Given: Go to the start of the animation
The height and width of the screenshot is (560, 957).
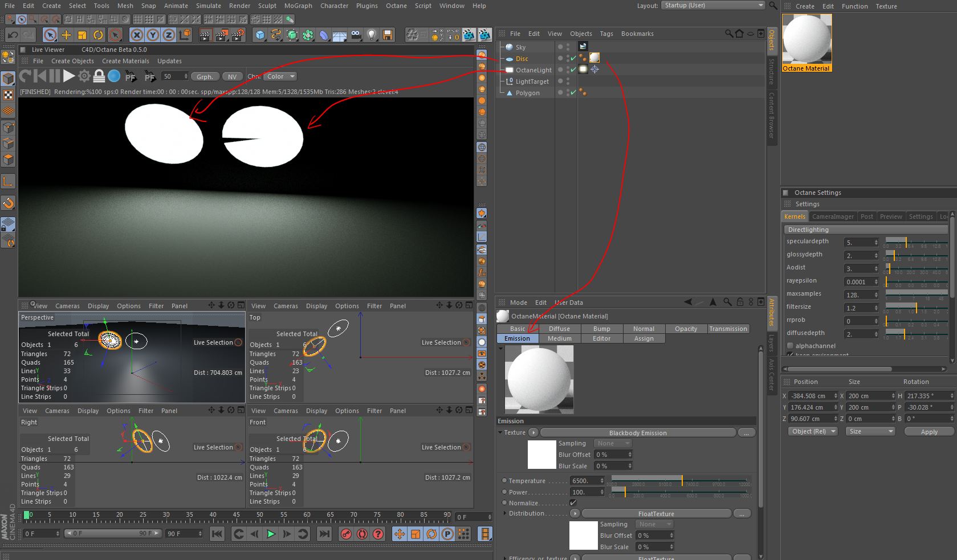Looking at the screenshot, I should pos(217,534).
